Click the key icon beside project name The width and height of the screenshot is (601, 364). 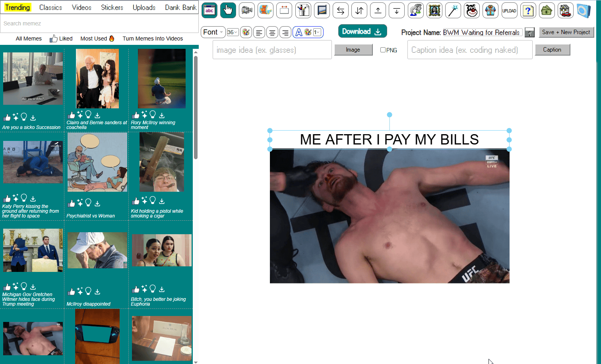pos(529,33)
